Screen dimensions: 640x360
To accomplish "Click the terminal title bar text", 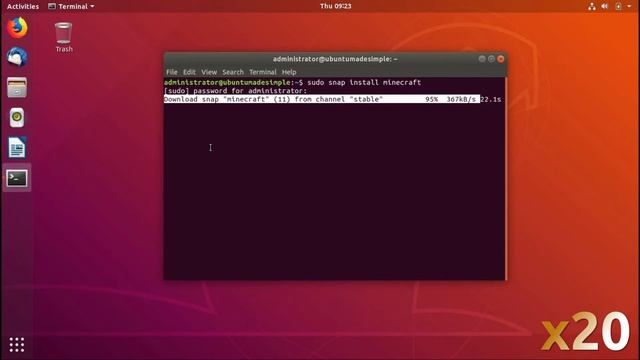I will (335, 59).
